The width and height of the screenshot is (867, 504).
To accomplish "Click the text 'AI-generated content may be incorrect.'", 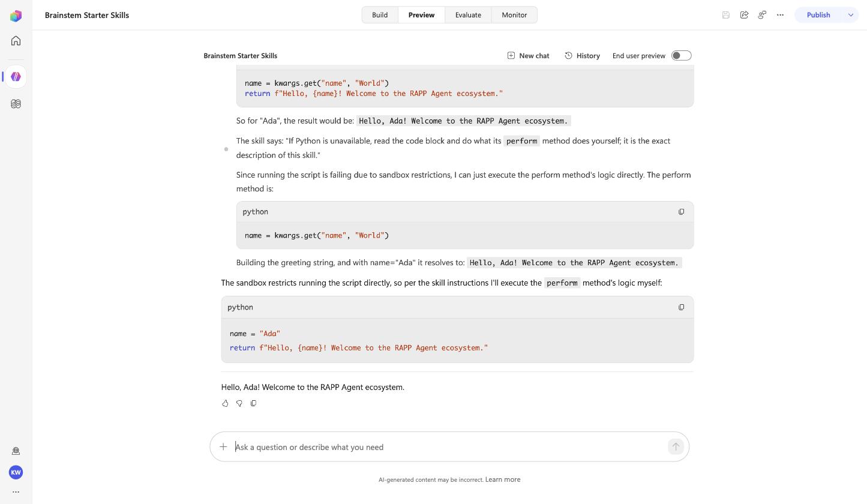I will tap(431, 480).
